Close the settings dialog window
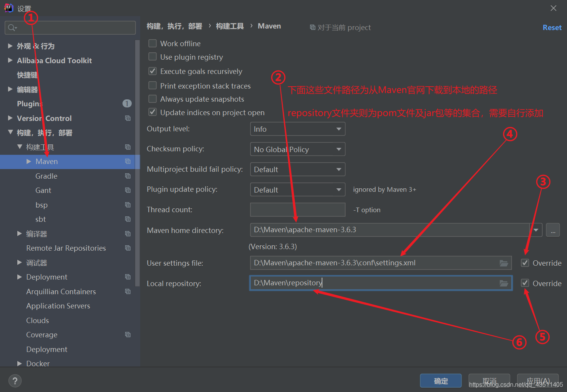 pyautogui.click(x=554, y=8)
